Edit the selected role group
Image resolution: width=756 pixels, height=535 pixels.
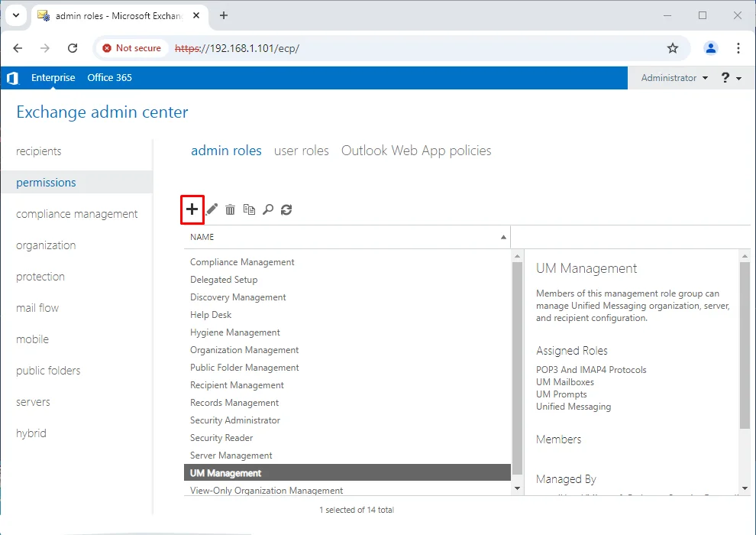pyautogui.click(x=212, y=209)
